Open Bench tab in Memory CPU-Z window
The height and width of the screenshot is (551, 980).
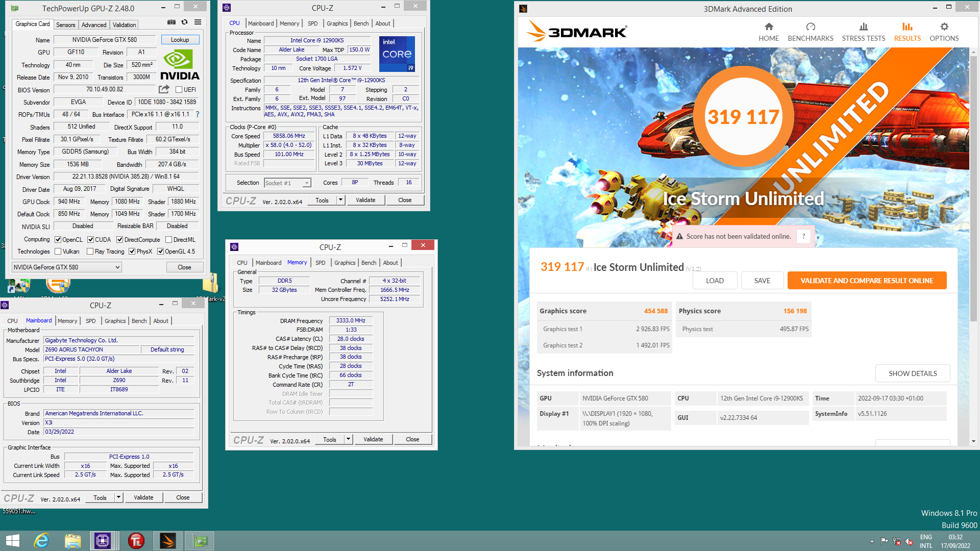[x=369, y=263]
